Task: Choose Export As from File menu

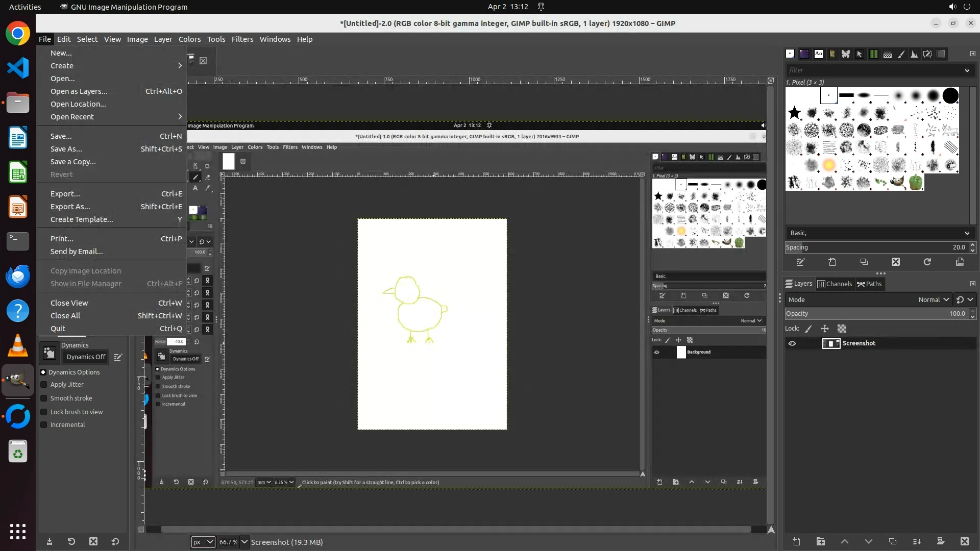Action: click(x=70, y=207)
